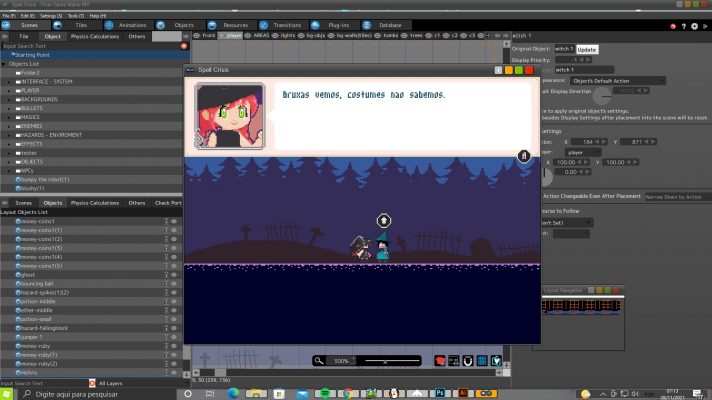
Task: Open the Object's Default Action dropdown
Action: 618,81
